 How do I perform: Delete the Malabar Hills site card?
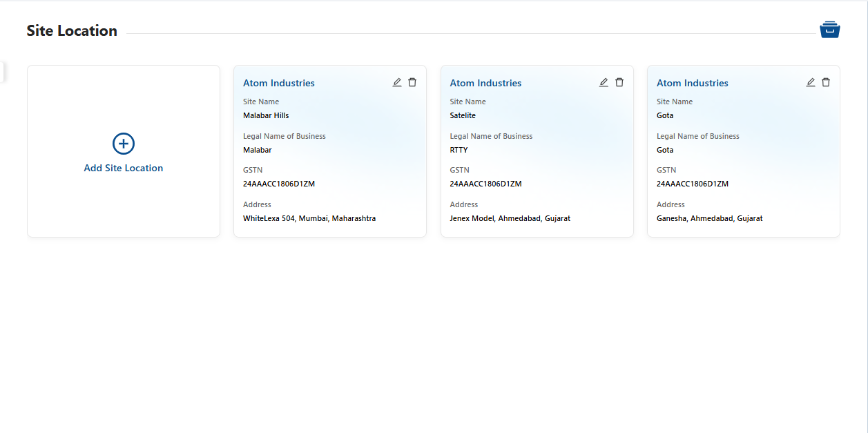tap(412, 82)
